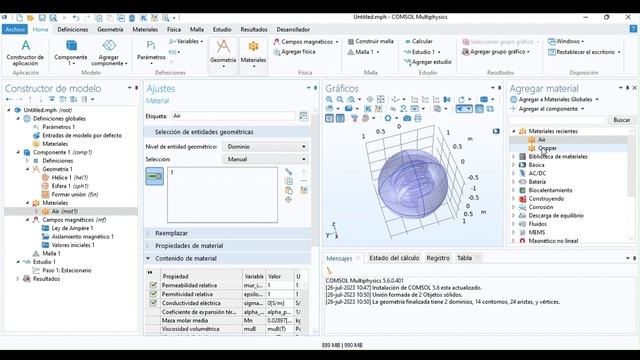Viewport: 640px width, 360px height.
Task: Switch to the Física ribbon tab
Action: (x=174, y=29)
